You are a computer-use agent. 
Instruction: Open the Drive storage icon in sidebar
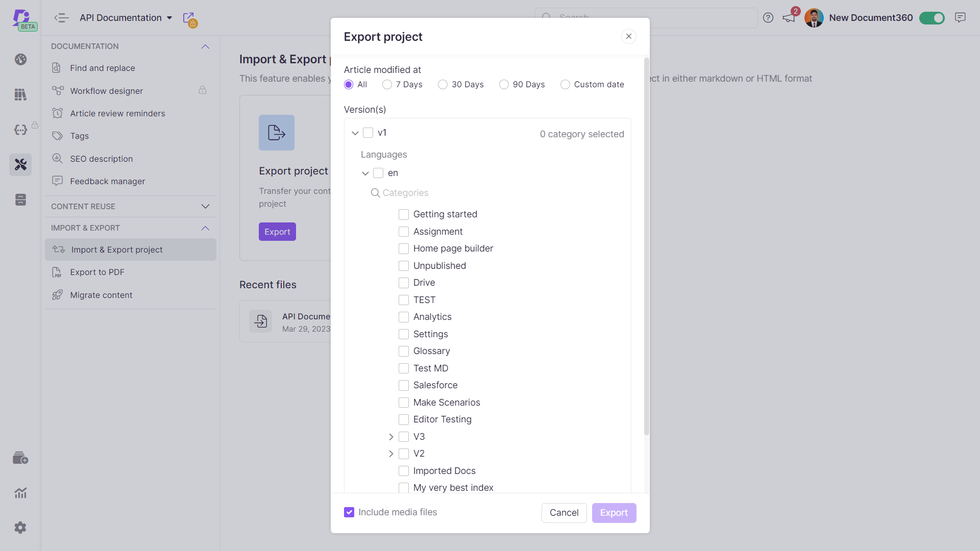(x=20, y=199)
